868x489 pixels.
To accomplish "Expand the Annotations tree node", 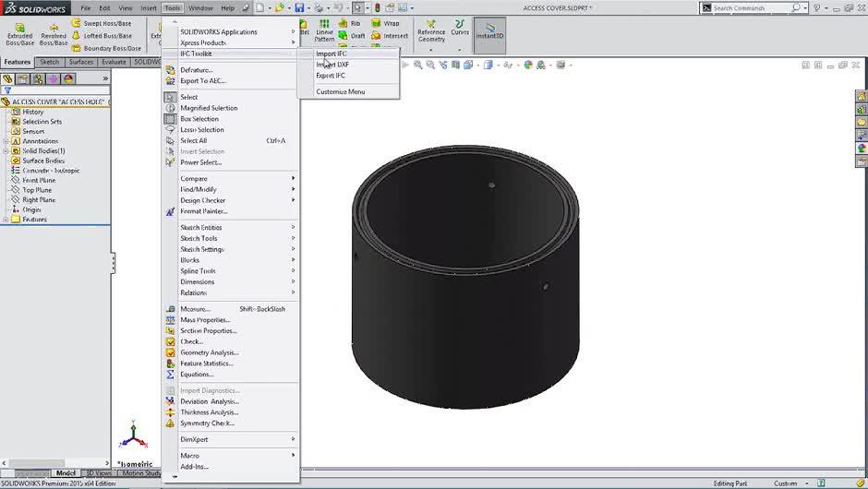I will (6, 141).
